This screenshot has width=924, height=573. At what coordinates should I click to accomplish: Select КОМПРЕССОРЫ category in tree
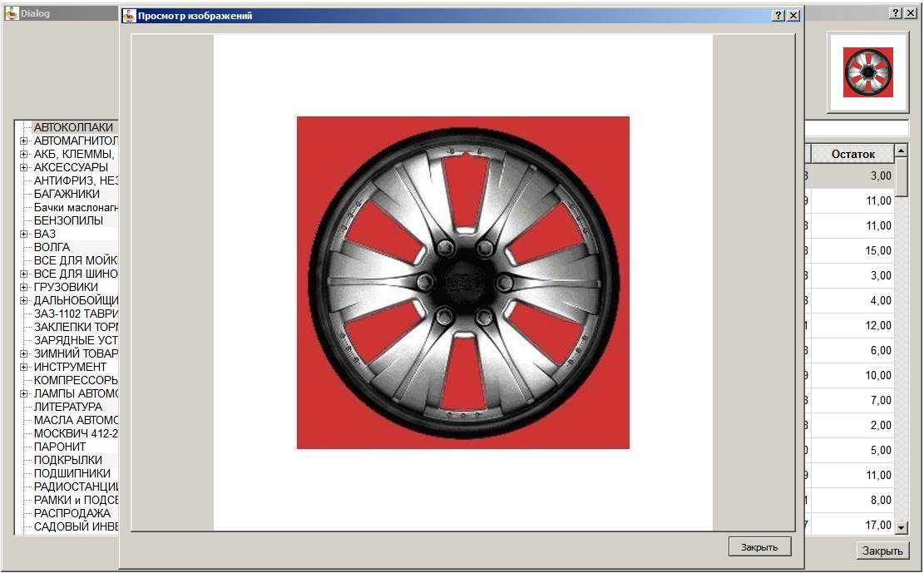pos(76,380)
